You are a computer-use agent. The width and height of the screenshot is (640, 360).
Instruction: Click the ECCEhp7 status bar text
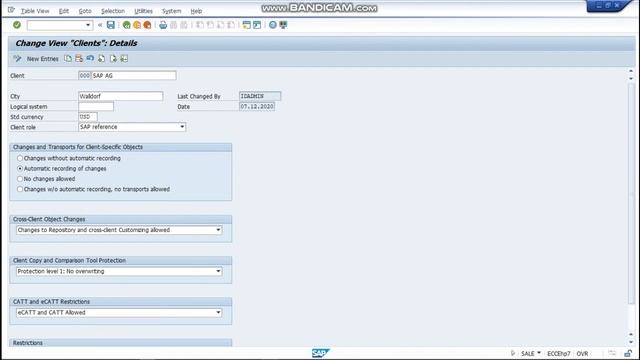558,353
